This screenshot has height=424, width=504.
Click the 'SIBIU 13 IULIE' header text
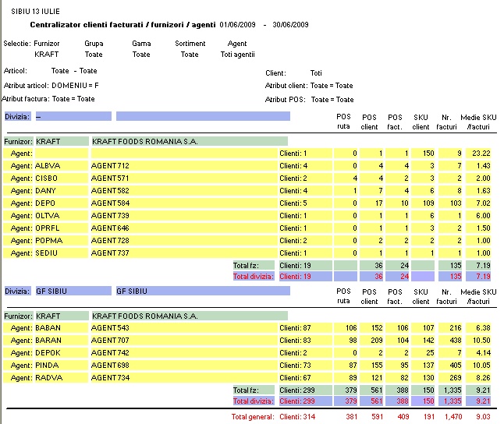(35, 12)
